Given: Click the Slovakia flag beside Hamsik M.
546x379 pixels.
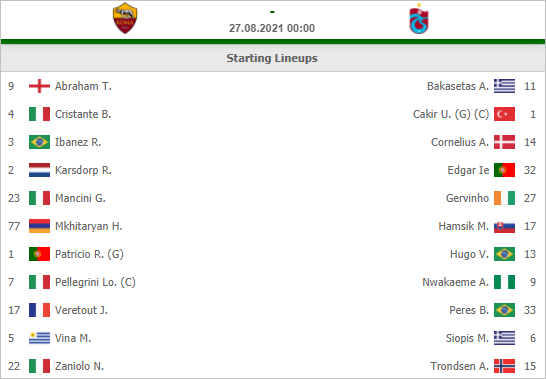Looking at the screenshot, I should (504, 226).
